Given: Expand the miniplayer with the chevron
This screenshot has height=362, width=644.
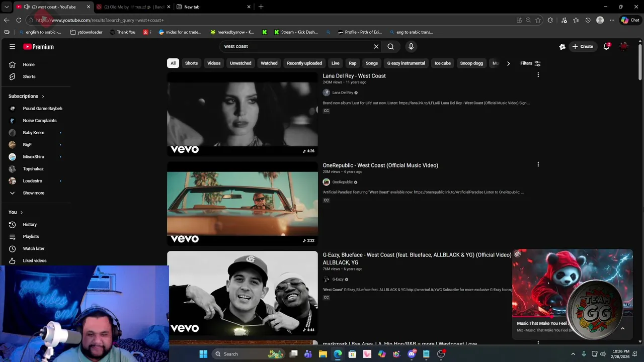Looking at the screenshot, I should (x=622, y=329).
